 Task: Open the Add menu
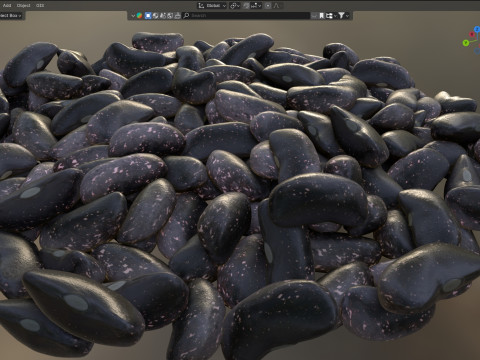click(7, 5)
